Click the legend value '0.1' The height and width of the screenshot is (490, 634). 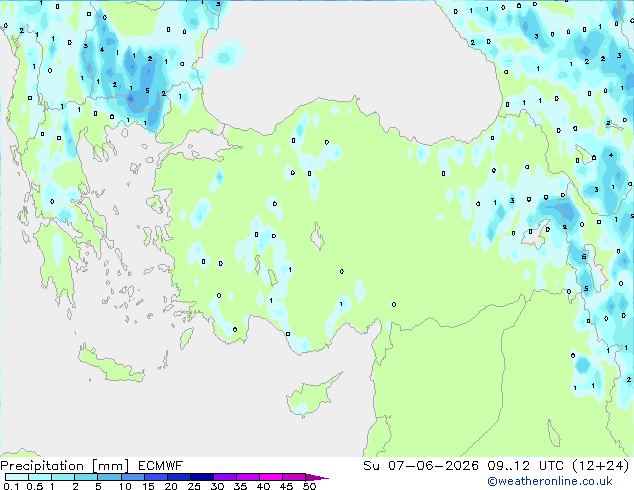pyautogui.click(x=11, y=486)
